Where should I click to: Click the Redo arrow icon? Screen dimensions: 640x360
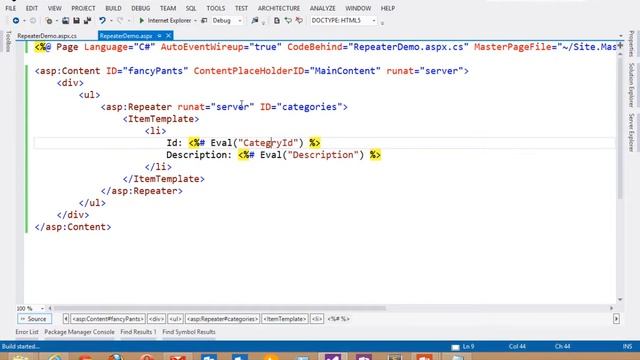point(120,20)
